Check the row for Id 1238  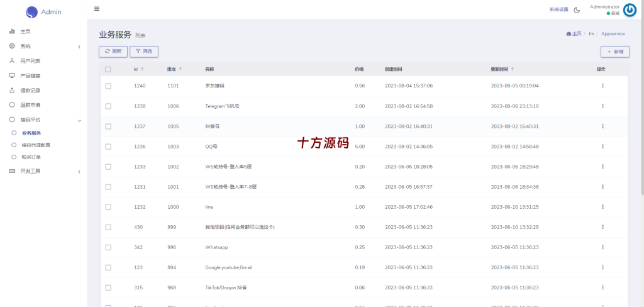pos(108,106)
